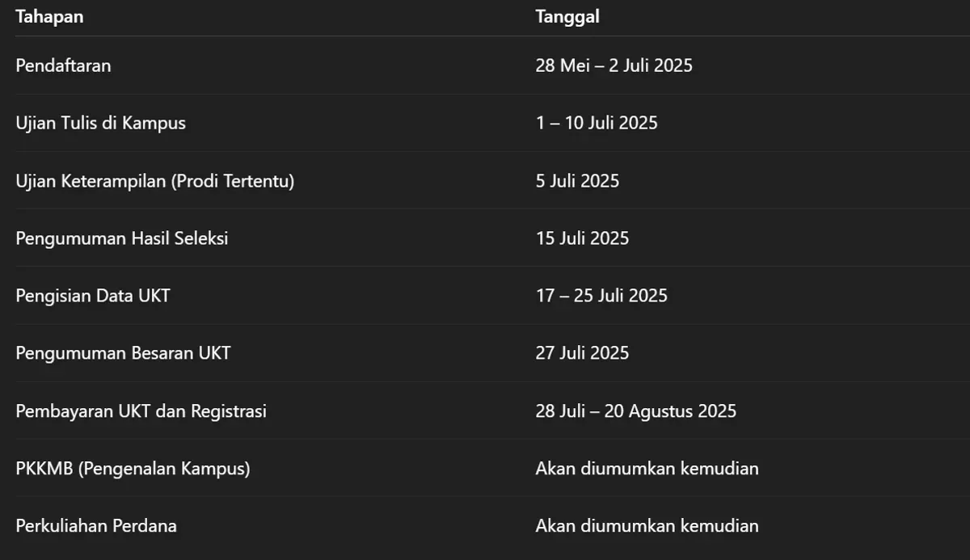The width and height of the screenshot is (970, 560).
Task: Click the Tahapan column header
Action: click(x=49, y=17)
